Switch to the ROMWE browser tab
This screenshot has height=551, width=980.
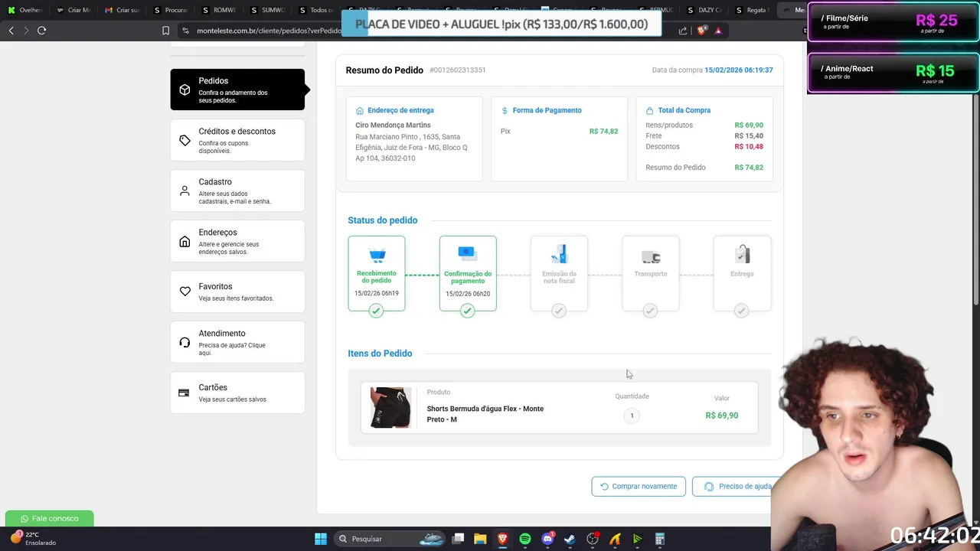pyautogui.click(x=219, y=10)
